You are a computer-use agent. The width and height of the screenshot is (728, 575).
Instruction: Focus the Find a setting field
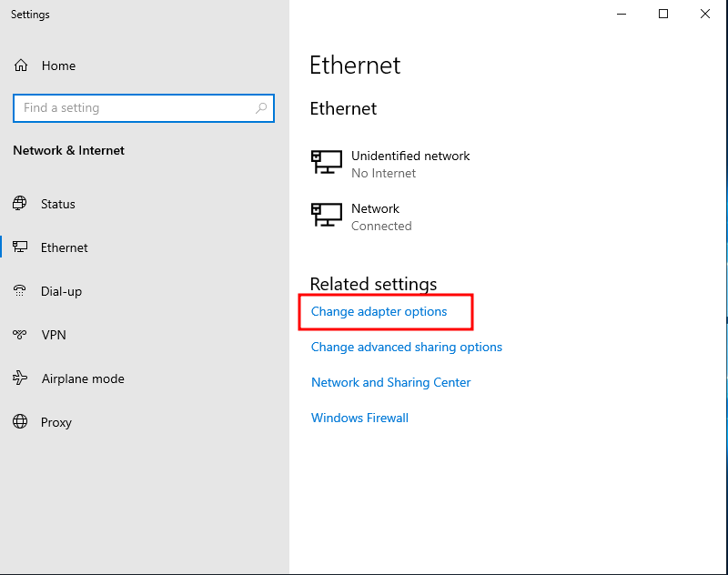[144, 108]
